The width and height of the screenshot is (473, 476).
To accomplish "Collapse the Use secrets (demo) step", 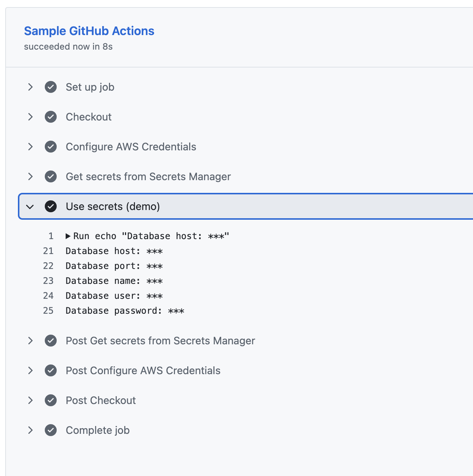I will pyautogui.click(x=30, y=206).
